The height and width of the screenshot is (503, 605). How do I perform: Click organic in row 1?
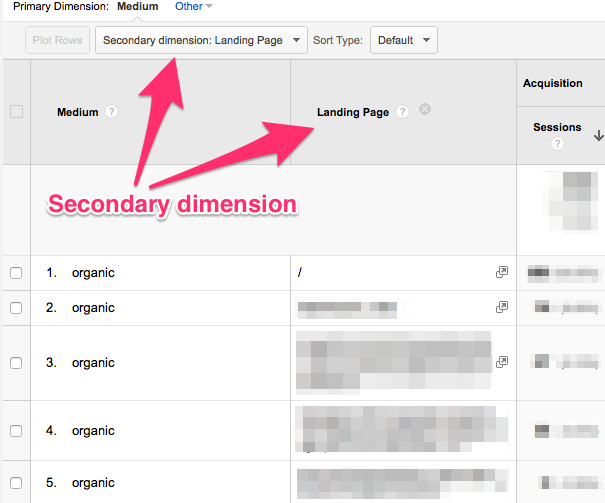point(93,273)
